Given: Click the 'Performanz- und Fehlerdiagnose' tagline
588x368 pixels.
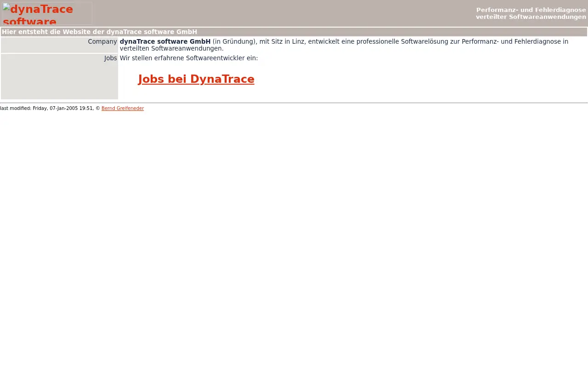Looking at the screenshot, I should [x=531, y=13].
